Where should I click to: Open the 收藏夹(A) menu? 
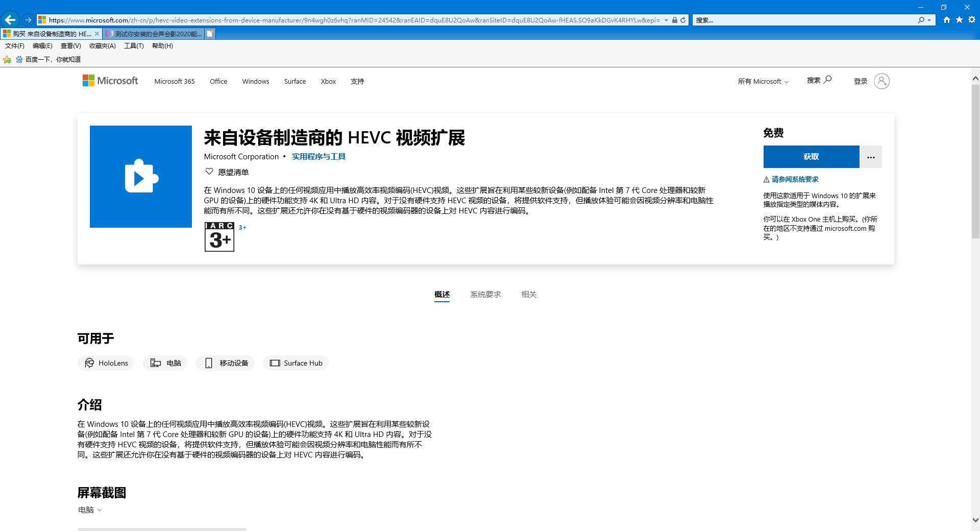point(103,46)
